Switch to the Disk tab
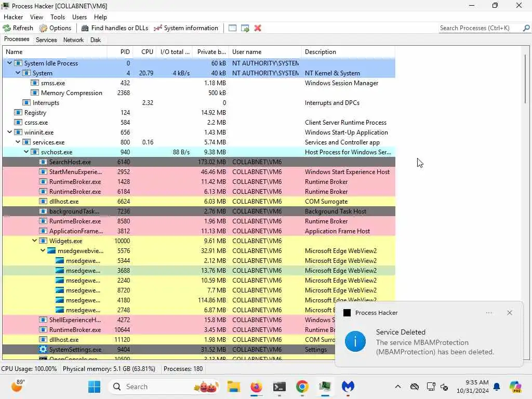This screenshot has width=532, height=399. [96, 39]
